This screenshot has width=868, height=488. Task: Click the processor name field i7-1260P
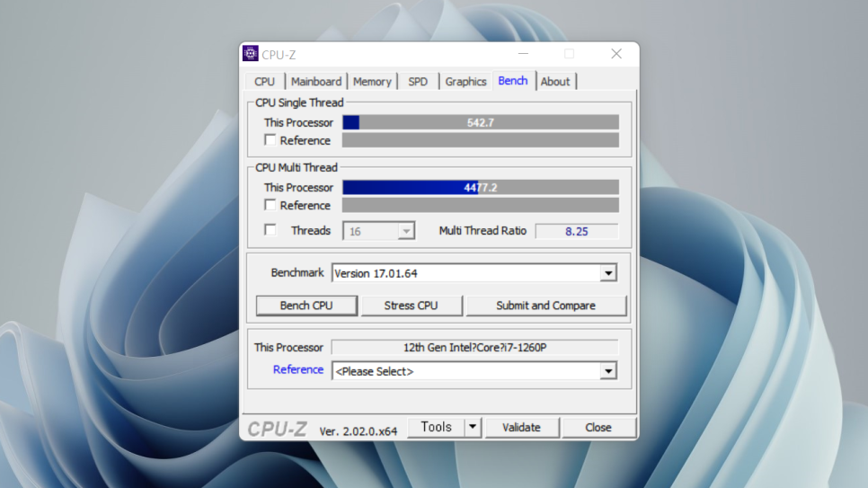474,347
